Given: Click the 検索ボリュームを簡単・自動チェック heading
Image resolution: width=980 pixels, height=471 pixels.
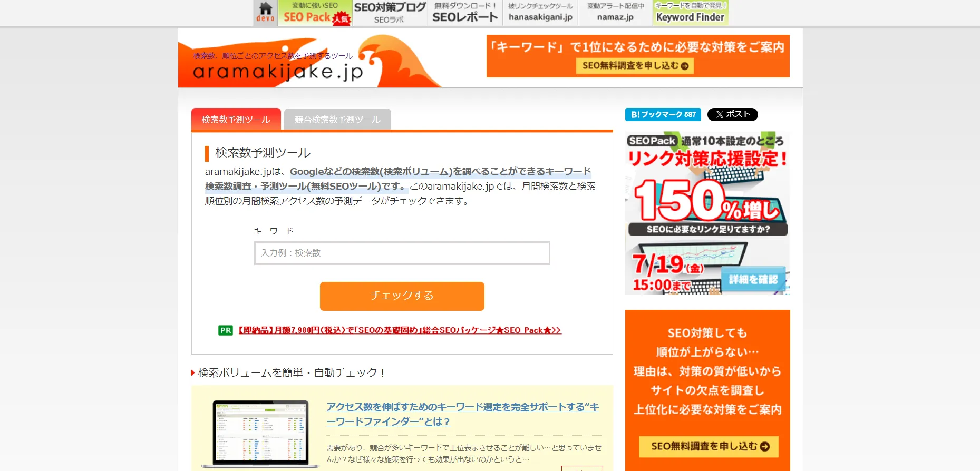Looking at the screenshot, I should coord(291,372).
